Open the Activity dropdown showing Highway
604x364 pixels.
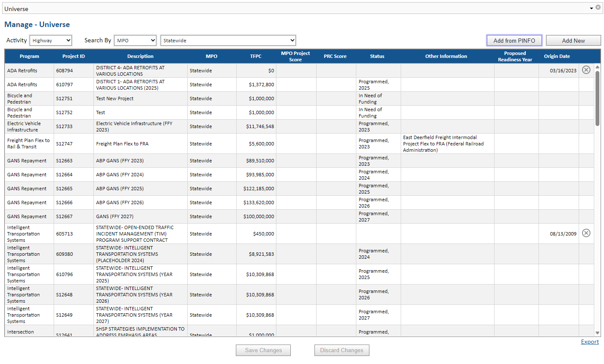tap(50, 40)
